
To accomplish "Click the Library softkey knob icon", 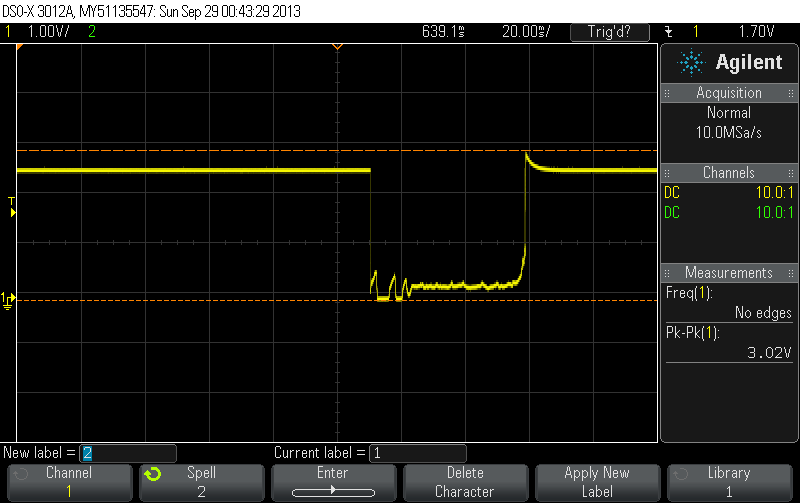I will tap(681, 474).
